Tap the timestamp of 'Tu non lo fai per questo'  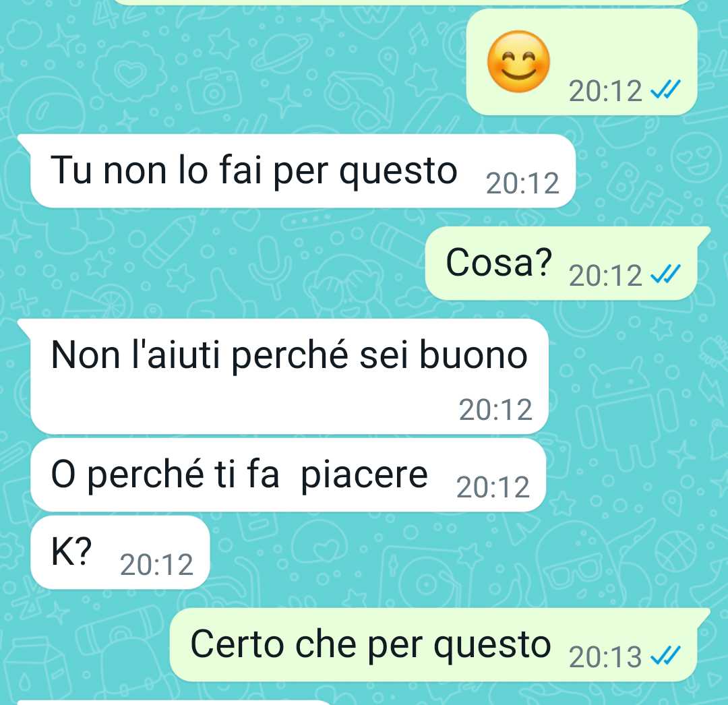[x=522, y=183]
